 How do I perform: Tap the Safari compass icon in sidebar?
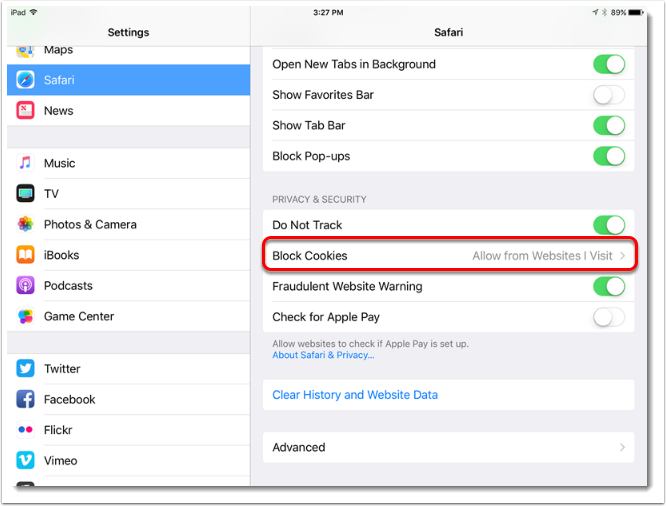pos(25,80)
